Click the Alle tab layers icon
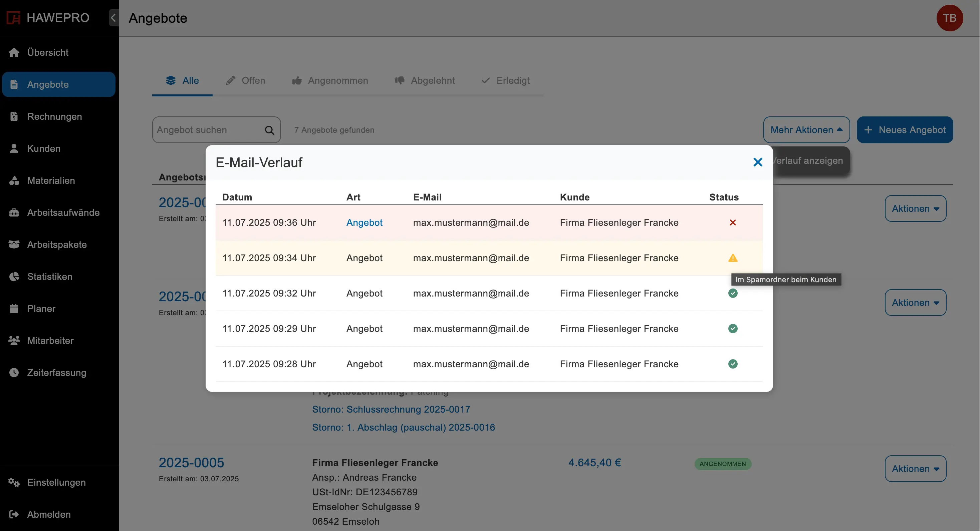This screenshot has width=980, height=531. coord(171,80)
